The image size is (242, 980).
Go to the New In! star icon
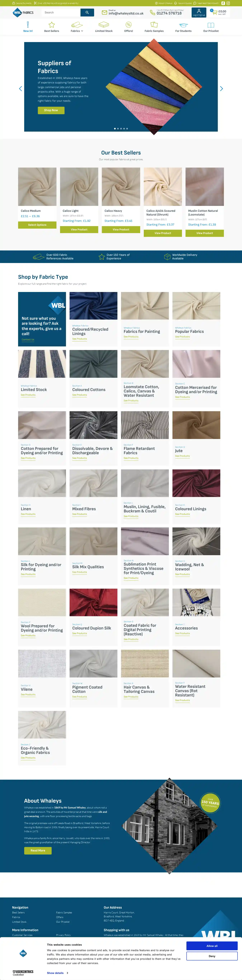click(x=28, y=25)
